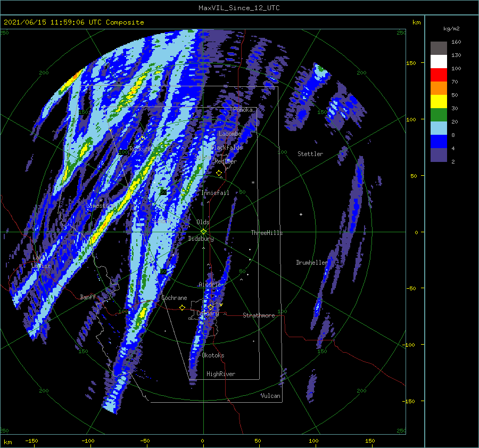Select the Sundre label under the radar echo
The image size is (479, 448).
tap(161, 221)
